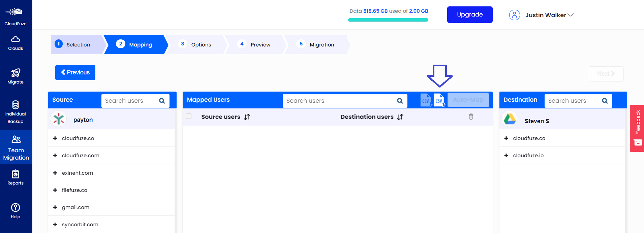Click the Upgrade button
644x233 pixels.
tap(469, 14)
